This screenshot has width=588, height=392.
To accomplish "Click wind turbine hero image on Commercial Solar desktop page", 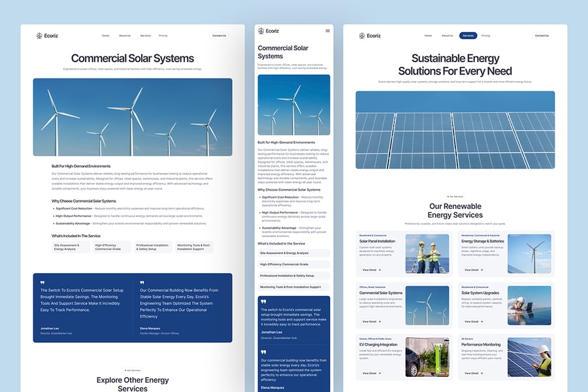I will click(x=133, y=117).
